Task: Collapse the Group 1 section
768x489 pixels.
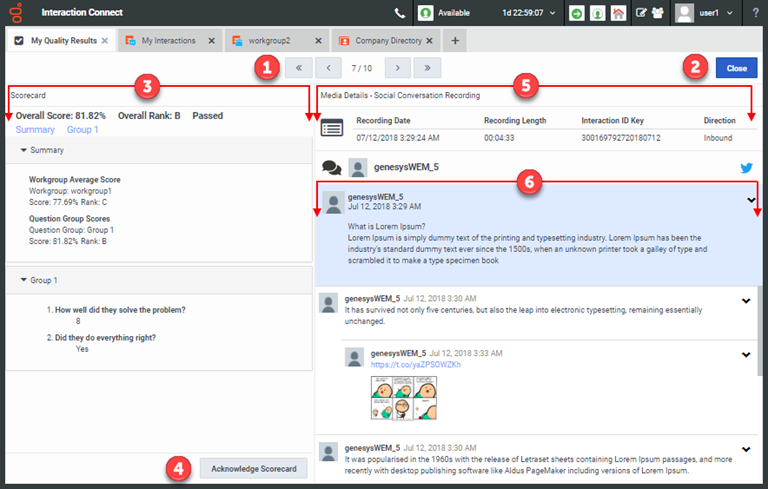Action: [24, 280]
